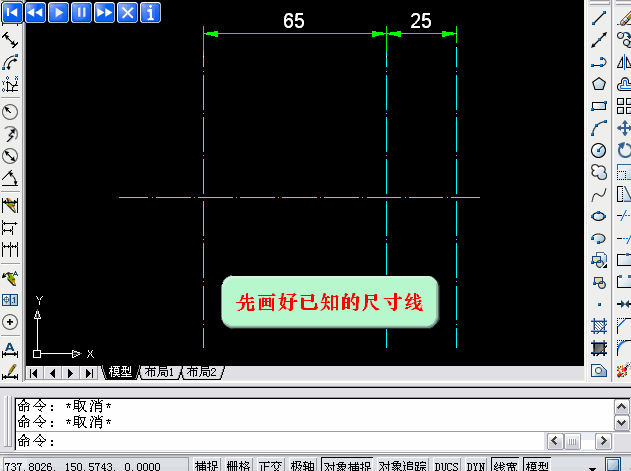
Task: Click the command history scroll up arrow
Action: [x=621, y=406]
